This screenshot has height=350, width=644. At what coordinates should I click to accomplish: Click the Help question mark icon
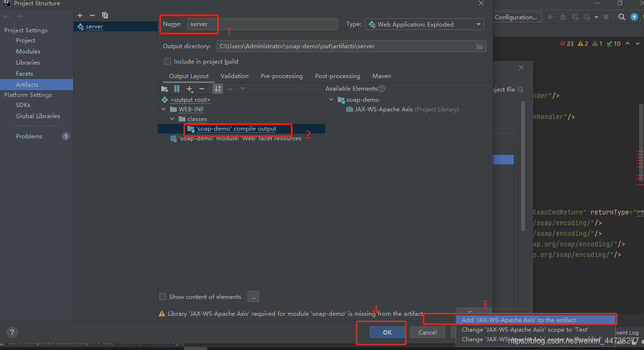click(12, 332)
